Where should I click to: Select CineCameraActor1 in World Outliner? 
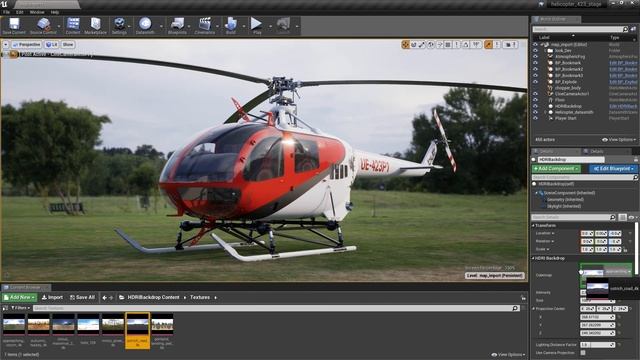point(572,94)
